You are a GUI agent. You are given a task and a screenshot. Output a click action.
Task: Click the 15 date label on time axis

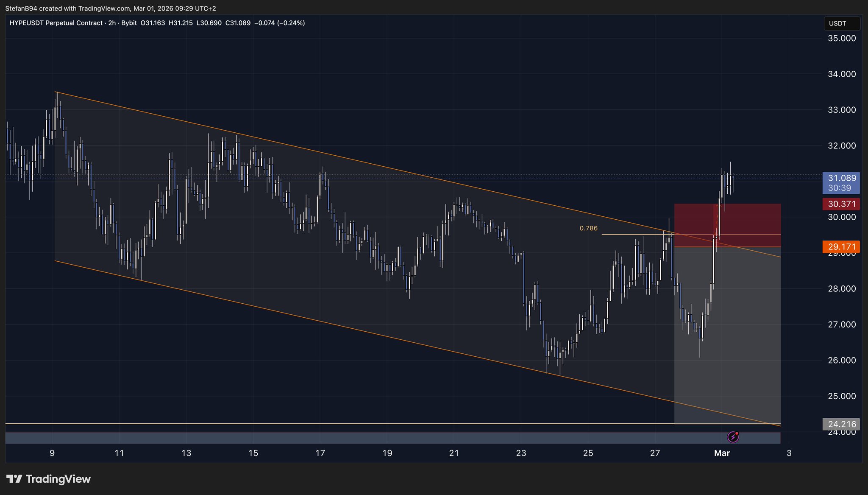pos(253,453)
